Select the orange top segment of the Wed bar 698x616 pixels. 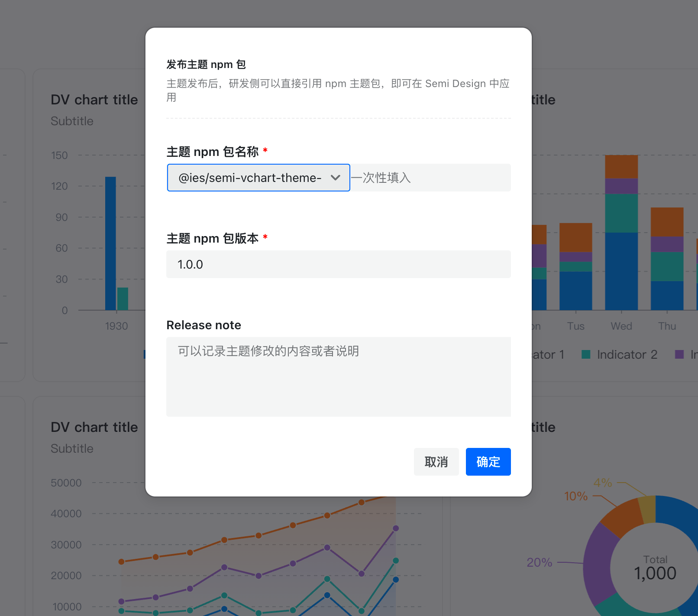point(621,166)
